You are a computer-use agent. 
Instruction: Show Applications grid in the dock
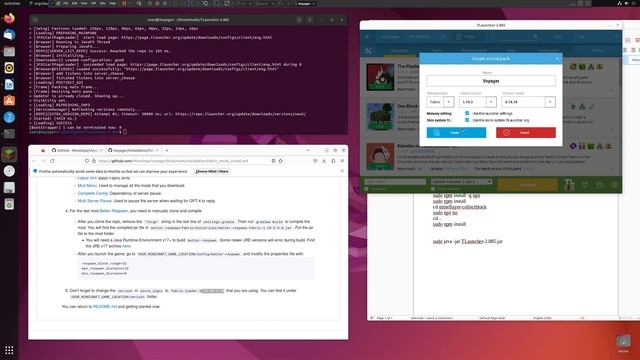pyautogui.click(x=9, y=350)
